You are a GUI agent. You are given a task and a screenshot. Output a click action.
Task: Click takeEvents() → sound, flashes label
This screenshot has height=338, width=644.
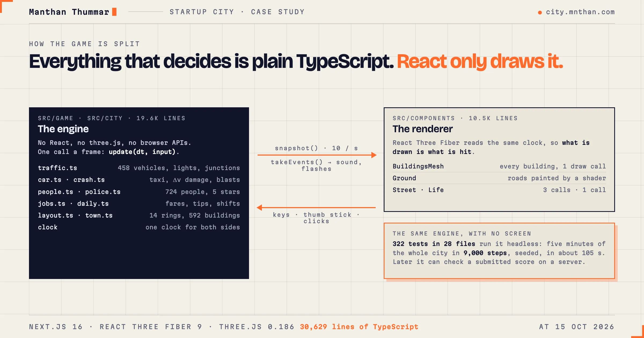(x=316, y=166)
